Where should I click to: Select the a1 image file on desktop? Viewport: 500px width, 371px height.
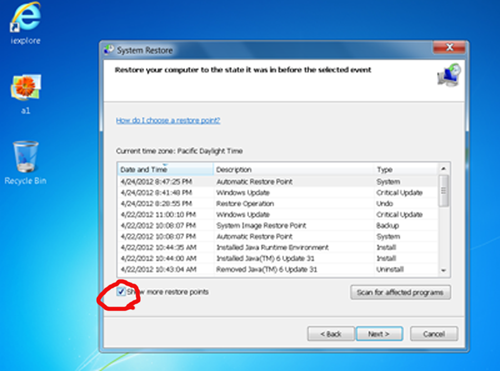[26, 94]
